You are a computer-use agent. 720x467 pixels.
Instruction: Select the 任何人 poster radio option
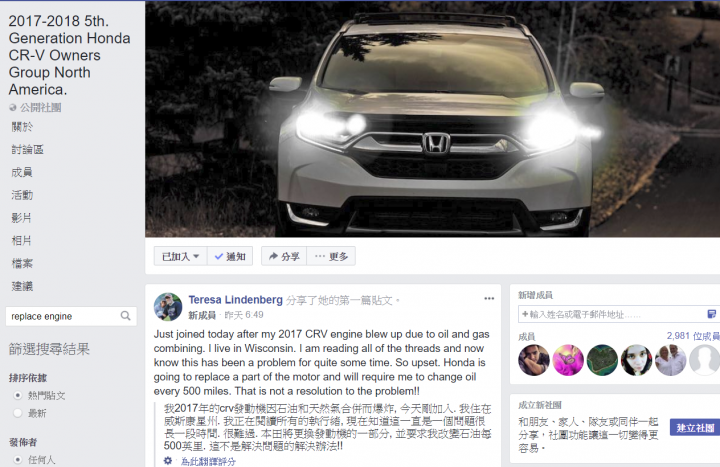click(x=18, y=460)
